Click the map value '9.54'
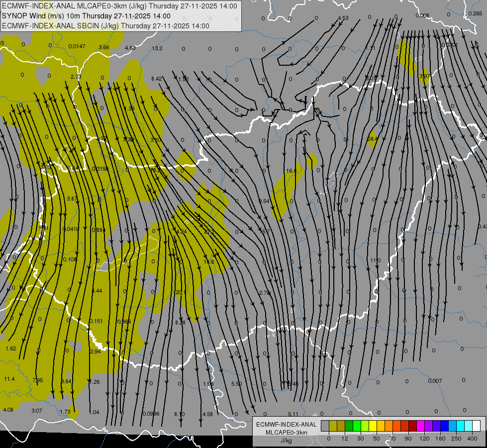The image size is (487, 448). [x=264, y=201]
